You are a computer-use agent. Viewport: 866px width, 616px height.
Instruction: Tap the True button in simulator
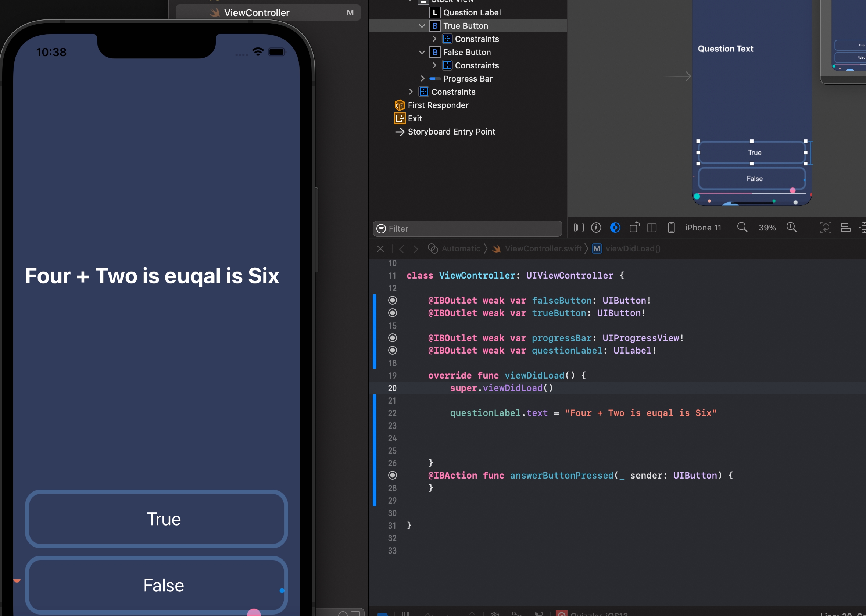[156, 519]
